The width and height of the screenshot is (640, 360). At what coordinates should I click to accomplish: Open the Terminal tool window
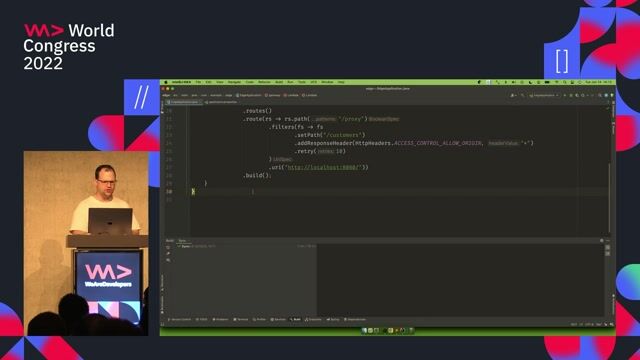click(x=240, y=320)
